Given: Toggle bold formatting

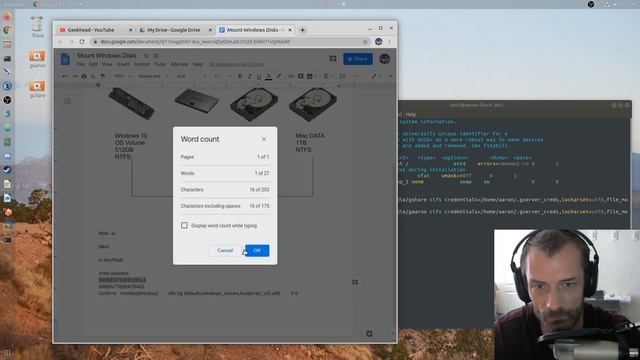Looking at the screenshot, I should coord(240,76).
